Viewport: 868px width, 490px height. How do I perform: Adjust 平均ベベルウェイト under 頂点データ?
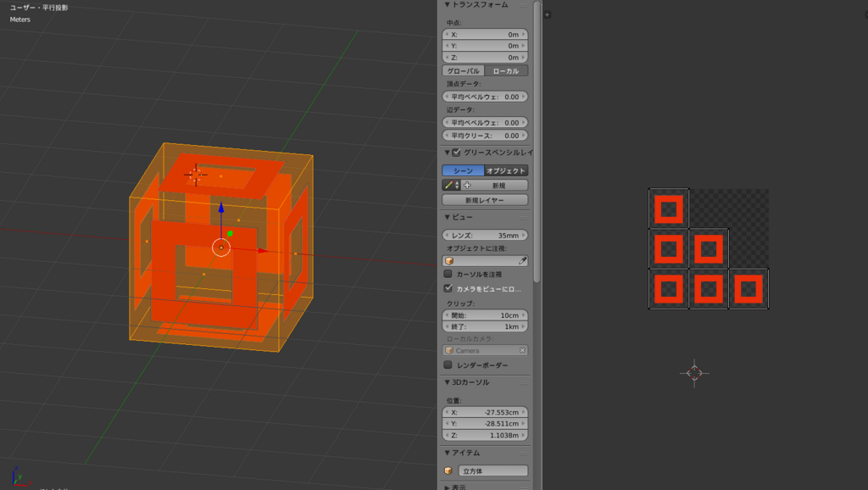pos(485,97)
